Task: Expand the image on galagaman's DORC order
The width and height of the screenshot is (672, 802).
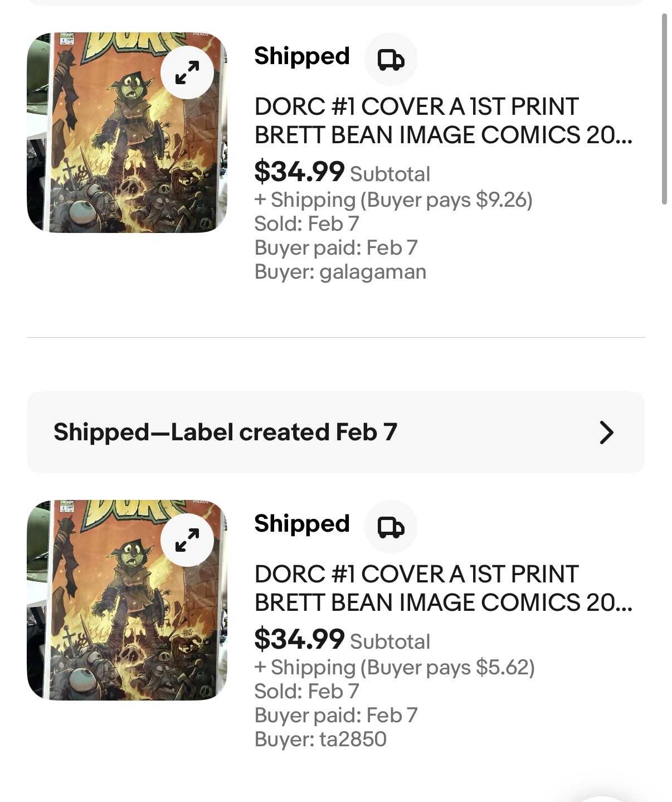Action: [187, 72]
